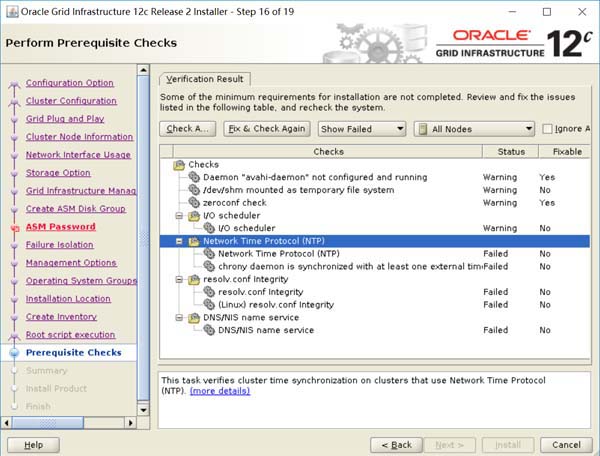Open Operating System Groups step
600x456 pixels.
[x=81, y=280]
